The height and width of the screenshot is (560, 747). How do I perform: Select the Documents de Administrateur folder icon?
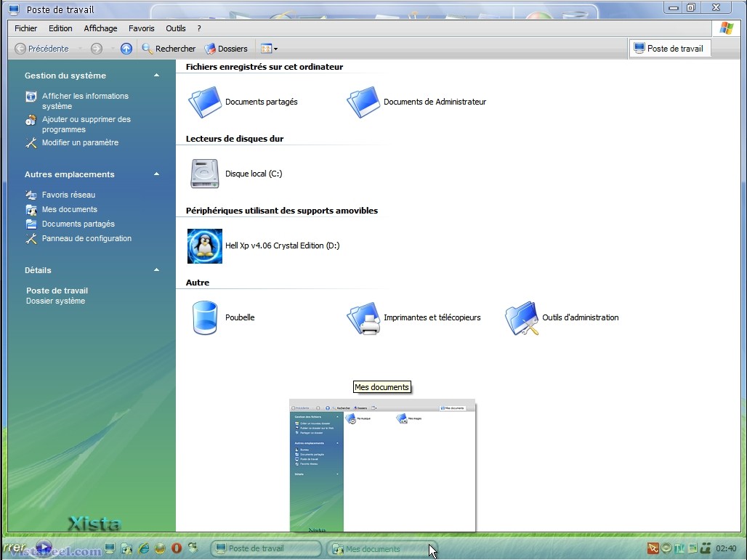[363, 102]
